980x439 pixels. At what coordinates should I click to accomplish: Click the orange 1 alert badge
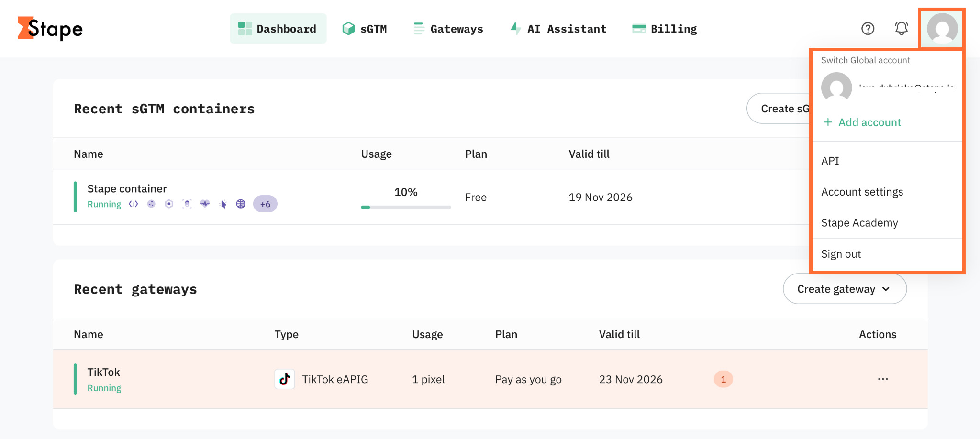click(723, 379)
